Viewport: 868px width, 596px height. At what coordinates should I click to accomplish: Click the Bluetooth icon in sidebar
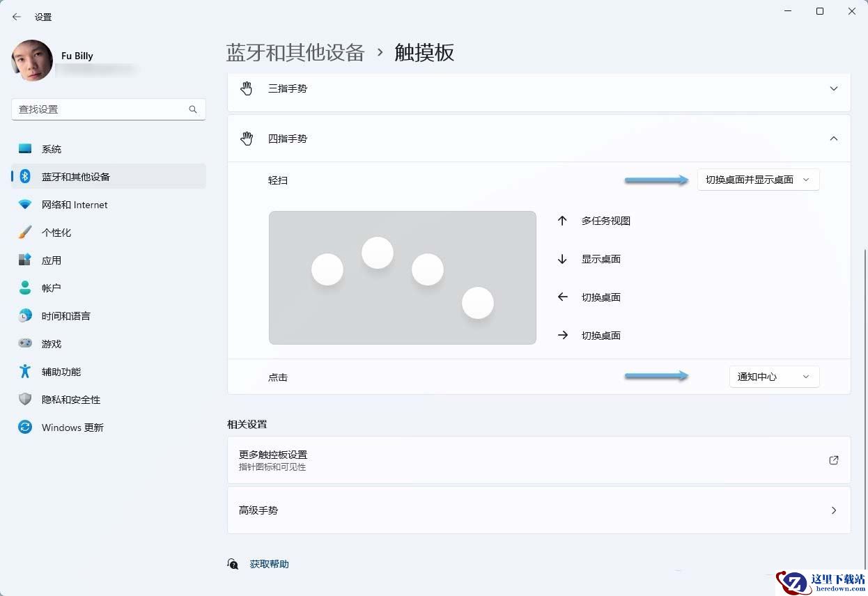25,177
